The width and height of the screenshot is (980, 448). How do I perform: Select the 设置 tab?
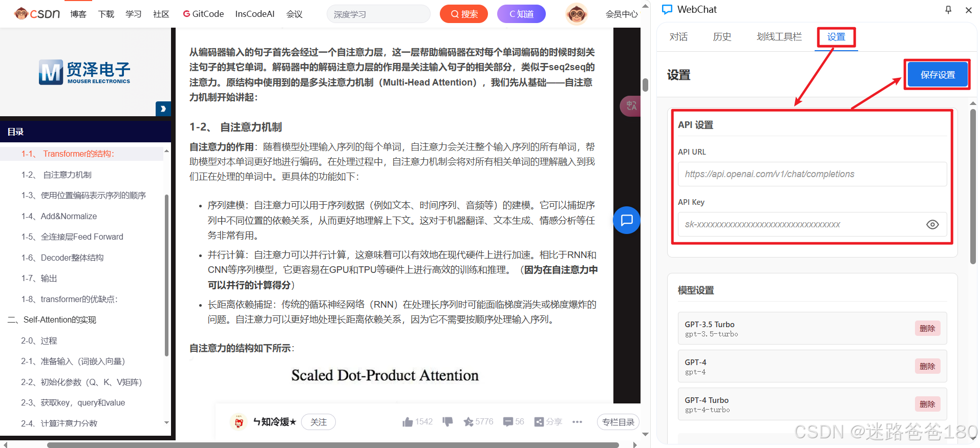pyautogui.click(x=836, y=37)
